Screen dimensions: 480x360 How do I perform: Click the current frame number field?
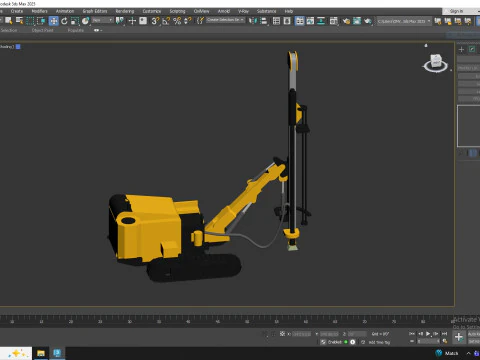pyautogui.click(x=429, y=341)
